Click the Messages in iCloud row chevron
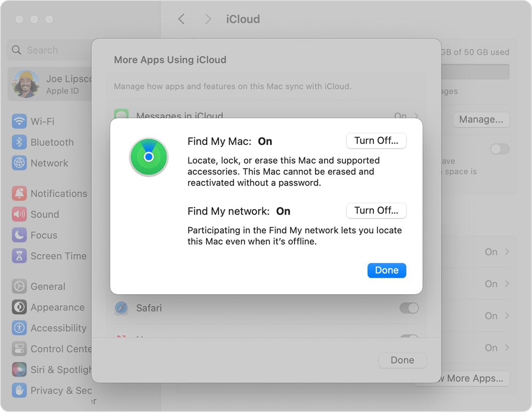Viewport: 532px width, 412px height. click(x=416, y=116)
